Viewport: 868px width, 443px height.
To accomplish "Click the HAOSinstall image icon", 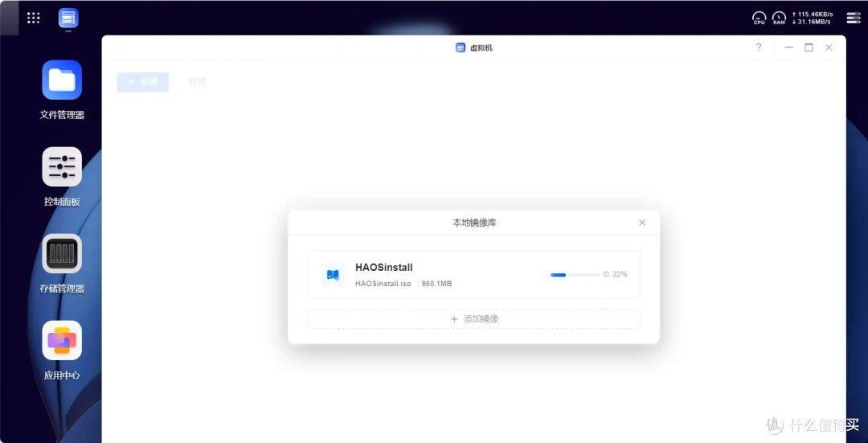I will point(333,275).
